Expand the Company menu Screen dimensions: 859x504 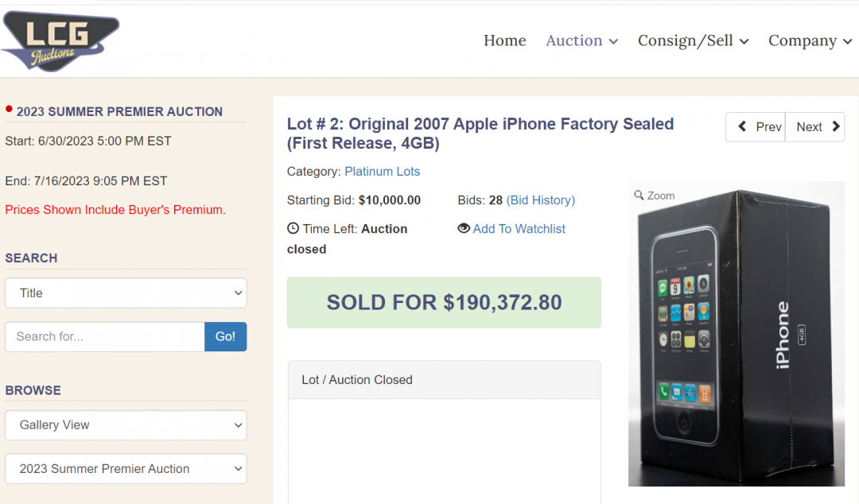tap(810, 41)
